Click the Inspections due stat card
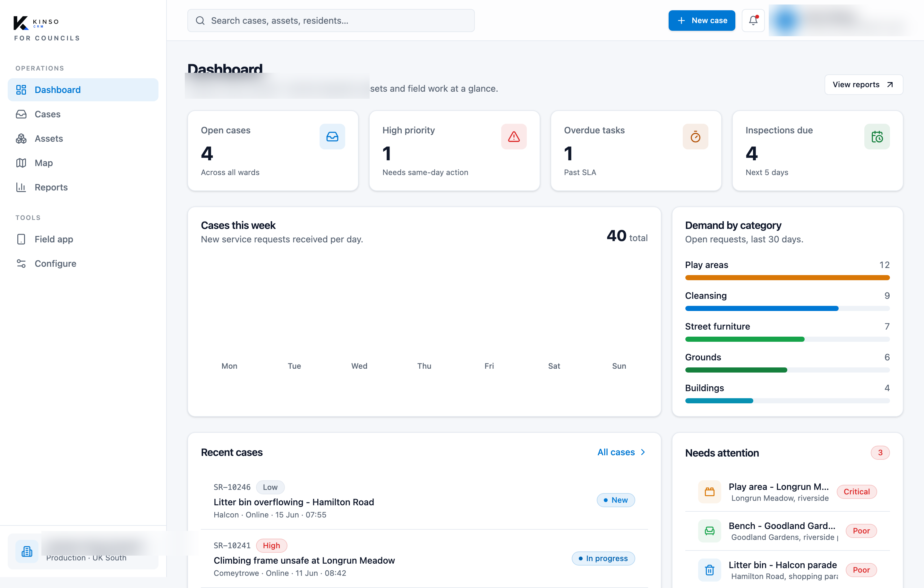Screen dimensions: 924x588 [817, 151]
